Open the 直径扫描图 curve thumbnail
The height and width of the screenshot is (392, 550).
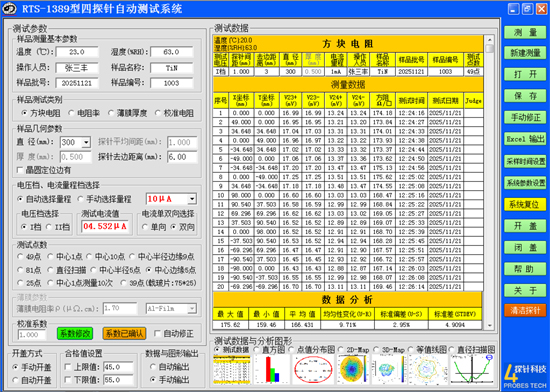(472, 370)
